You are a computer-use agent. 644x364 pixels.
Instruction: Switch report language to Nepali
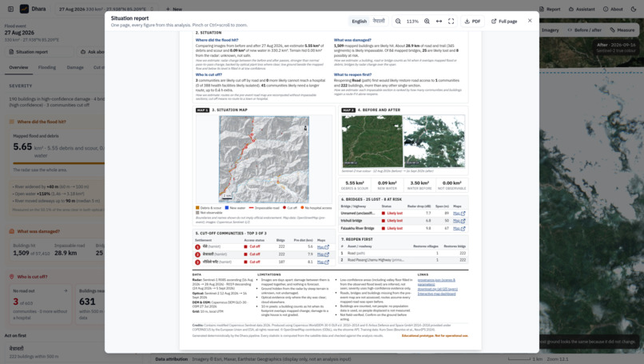tap(378, 21)
